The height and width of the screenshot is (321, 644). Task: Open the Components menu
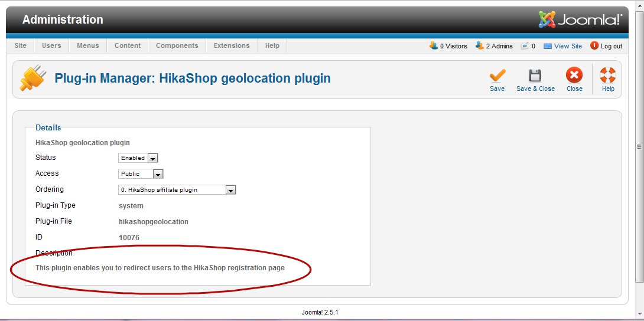pyautogui.click(x=177, y=45)
